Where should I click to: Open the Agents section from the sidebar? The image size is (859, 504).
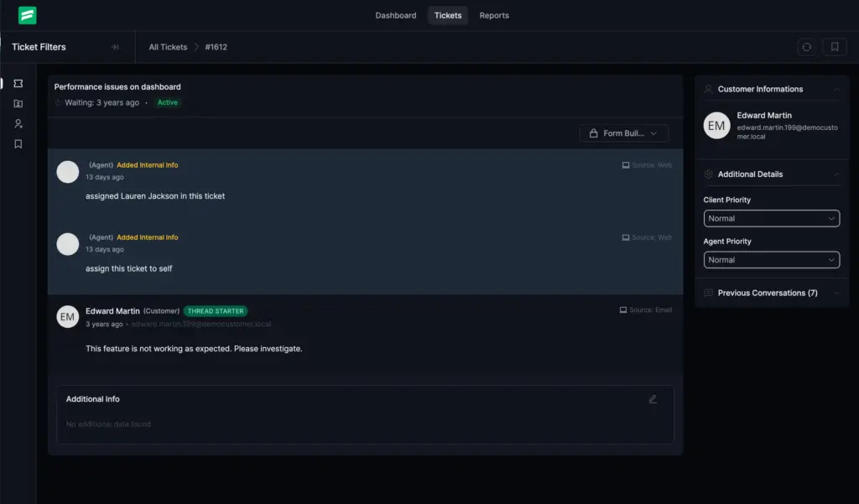pyautogui.click(x=18, y=123)
